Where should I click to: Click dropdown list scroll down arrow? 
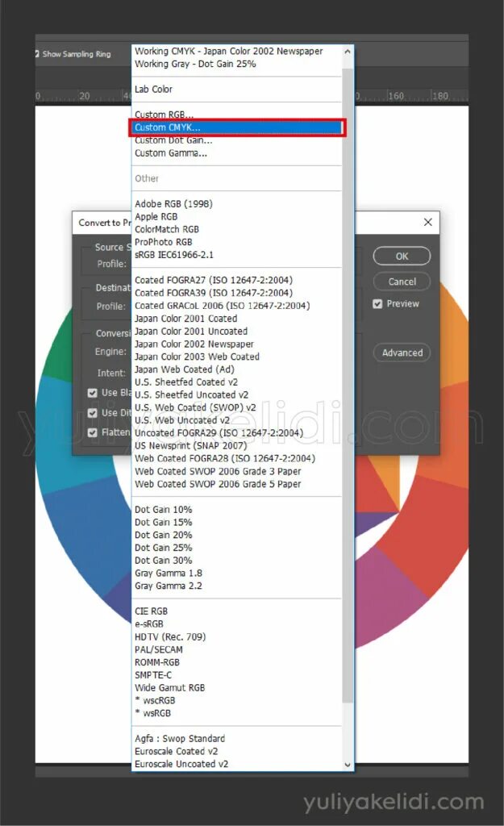point(348,765)
